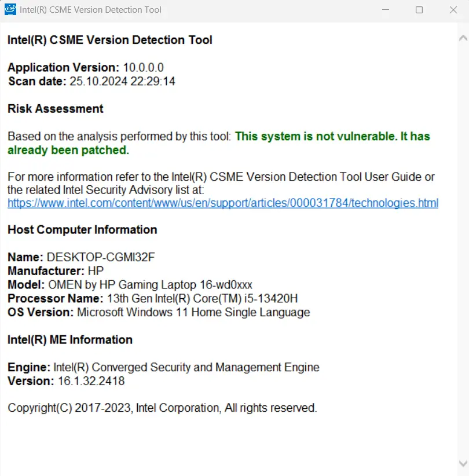469x476 pixels.
Task: Click the scan date 25.10.2024 22:29:14
Action: (122, 81)
